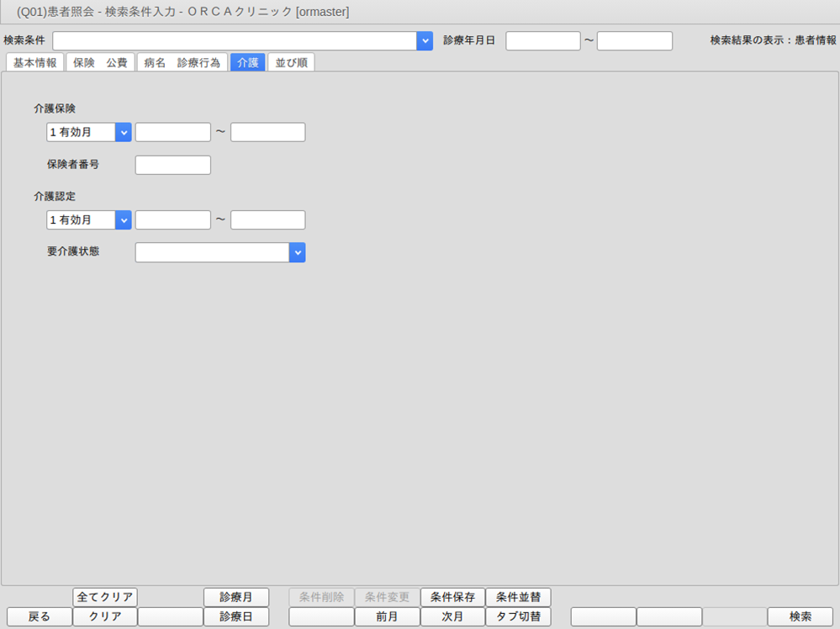
Task: Open the 検索条件 dropdown list
Action: point(425,41)
